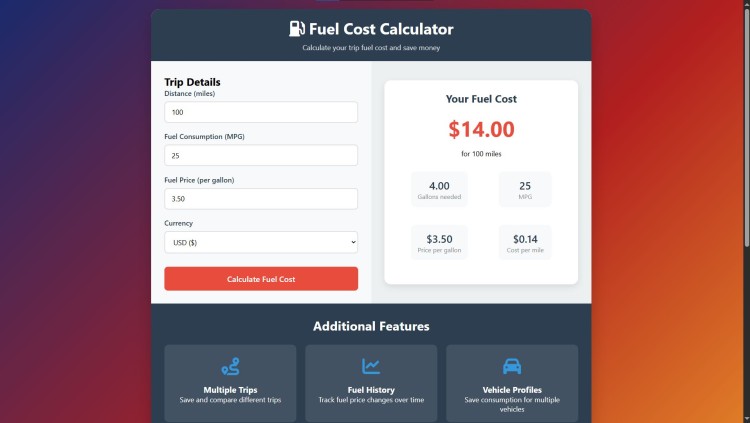Click the Multiple Trips route icon
This screenshot has width=750, height=423.
230,367
